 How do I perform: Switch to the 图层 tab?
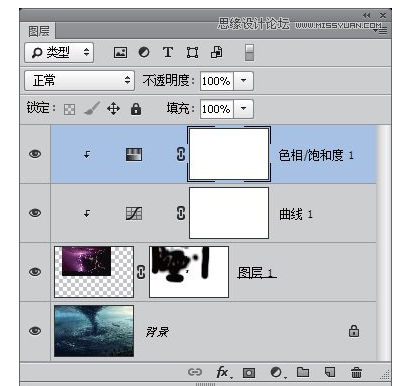click(x=38, y=31)
